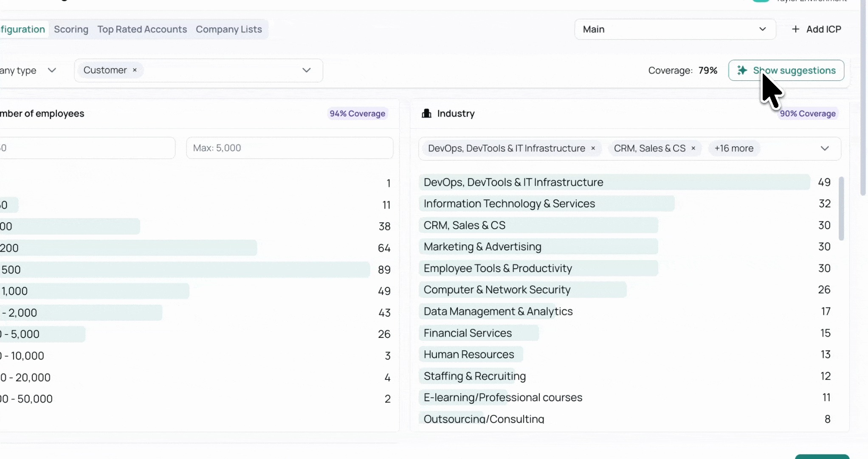Click the Add ICP button

coord(823,29)
